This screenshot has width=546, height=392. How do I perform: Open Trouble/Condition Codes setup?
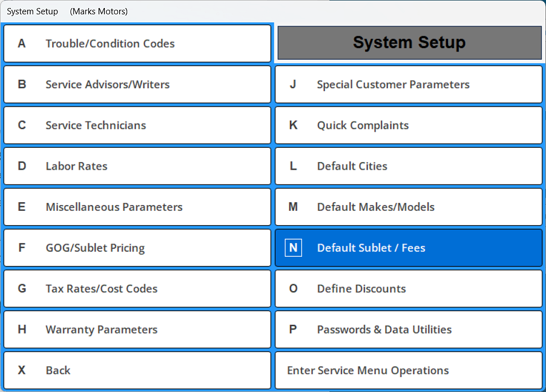(136, 43)
